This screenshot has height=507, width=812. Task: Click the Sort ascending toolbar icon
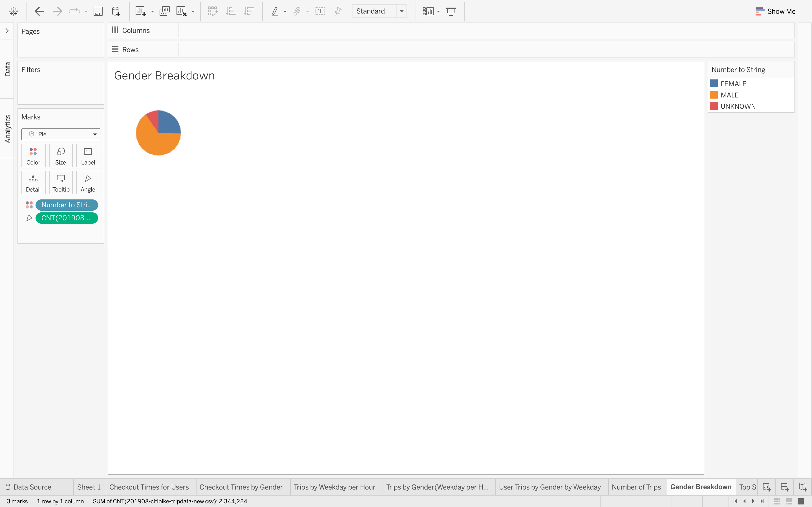point(231,11)
